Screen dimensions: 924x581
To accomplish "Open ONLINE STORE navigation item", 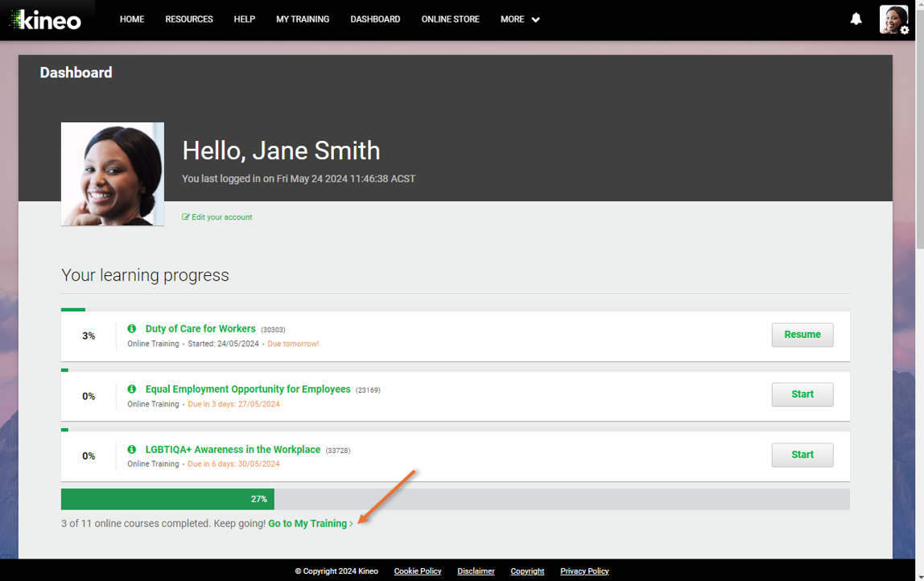I will 450,19.
